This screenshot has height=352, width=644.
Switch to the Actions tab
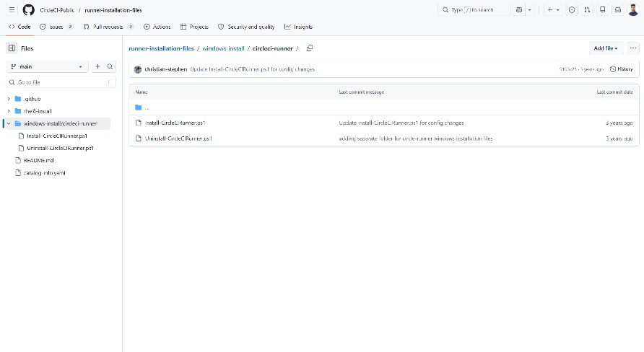(x=157, y=27)
